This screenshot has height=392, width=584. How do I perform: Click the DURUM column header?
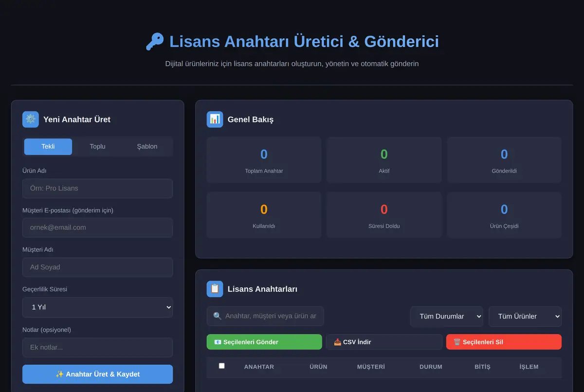[x=431, y=367]
